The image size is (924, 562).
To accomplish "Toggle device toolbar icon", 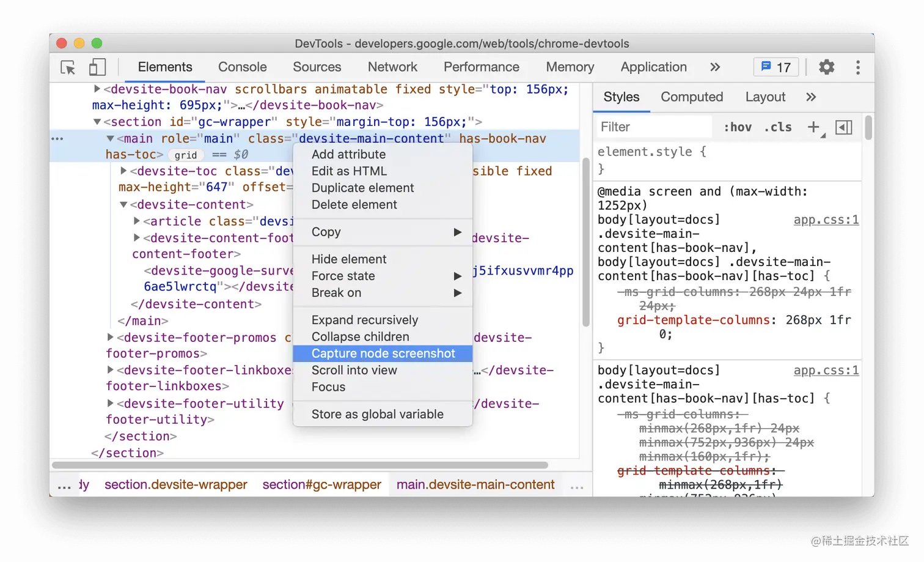I will click(x=97, y=67).
